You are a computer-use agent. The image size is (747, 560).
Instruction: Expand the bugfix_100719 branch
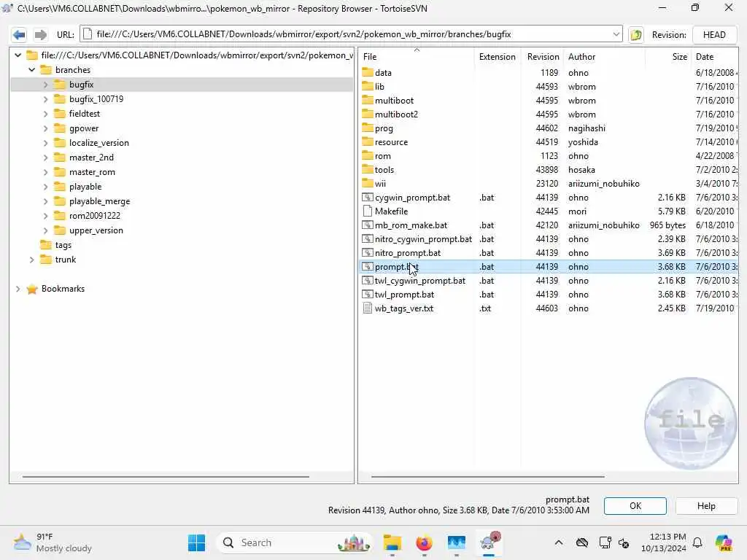(x=46, y=99)
